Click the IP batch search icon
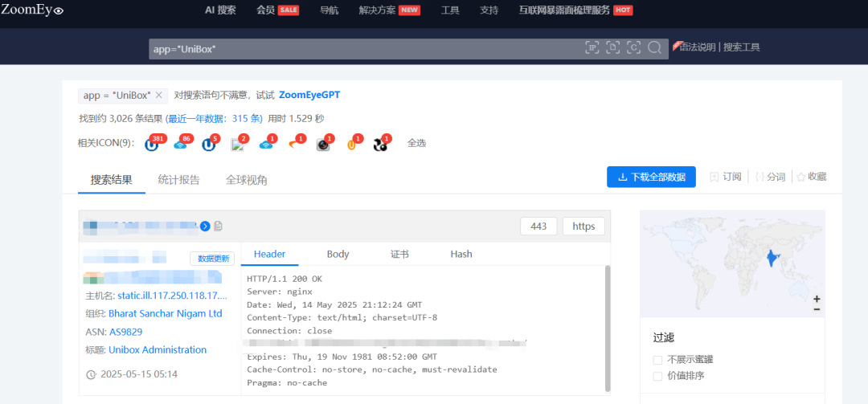This screenshot has height=404, width=868. [x=592, y=48]
